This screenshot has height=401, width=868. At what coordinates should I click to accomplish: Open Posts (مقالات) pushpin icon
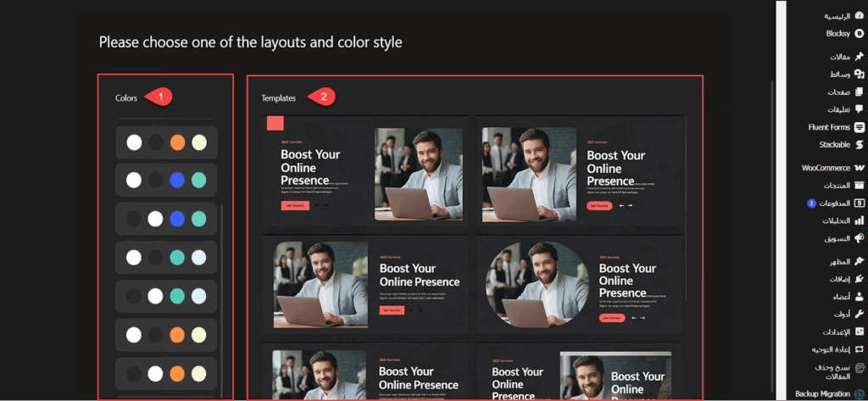[x=859, y=57]
